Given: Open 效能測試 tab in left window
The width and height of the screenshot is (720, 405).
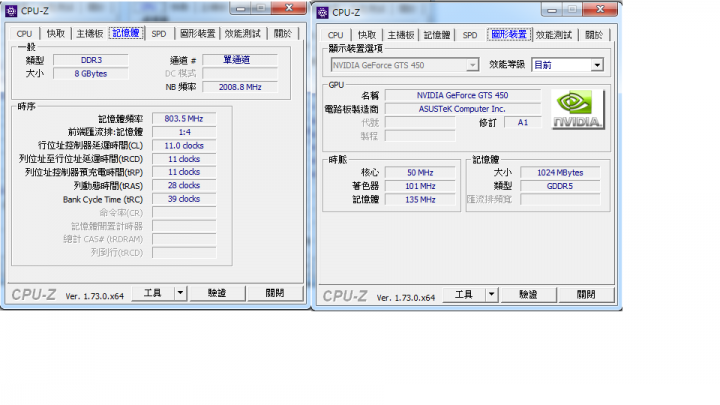Looking at the screenshot, I should click(243, 34).
